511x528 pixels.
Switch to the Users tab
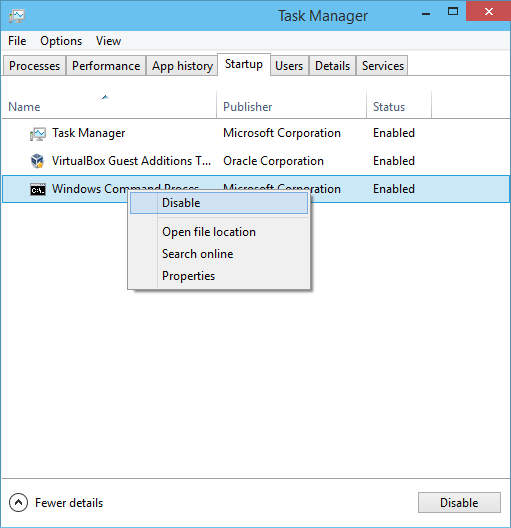[289, 66]
